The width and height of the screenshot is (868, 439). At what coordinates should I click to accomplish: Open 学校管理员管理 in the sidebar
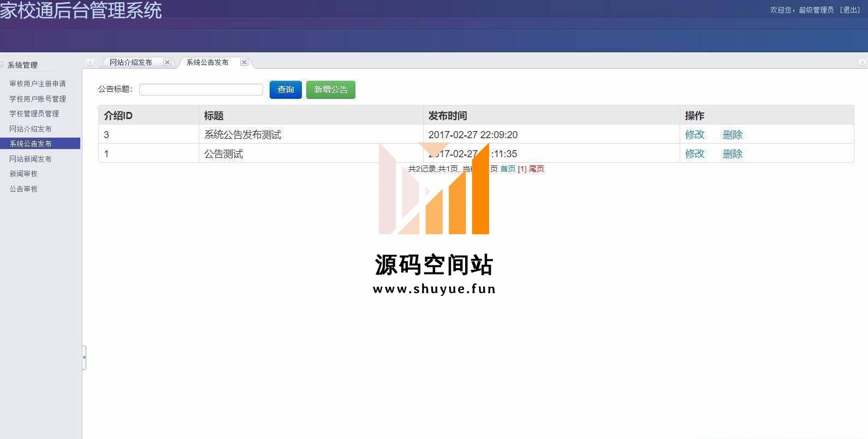point(34,114)
